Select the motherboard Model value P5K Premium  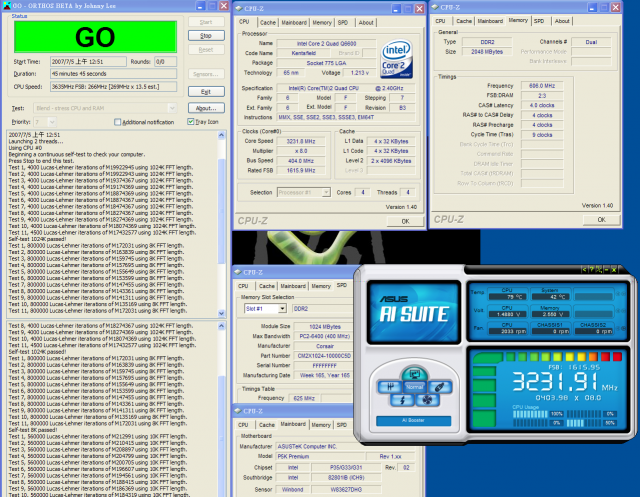(x=320, y=456)
